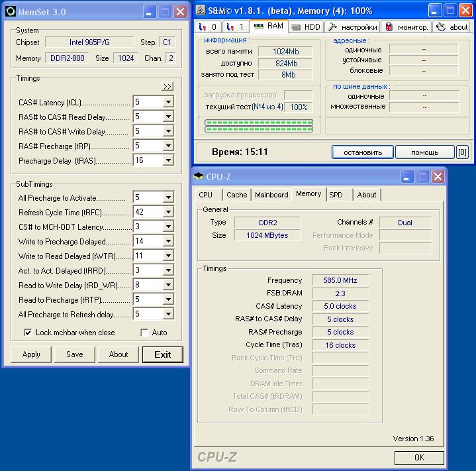This screenshot has height=471, width=476.
Task: Click текущий тест value 100%
Action: (x=299, y=107)
